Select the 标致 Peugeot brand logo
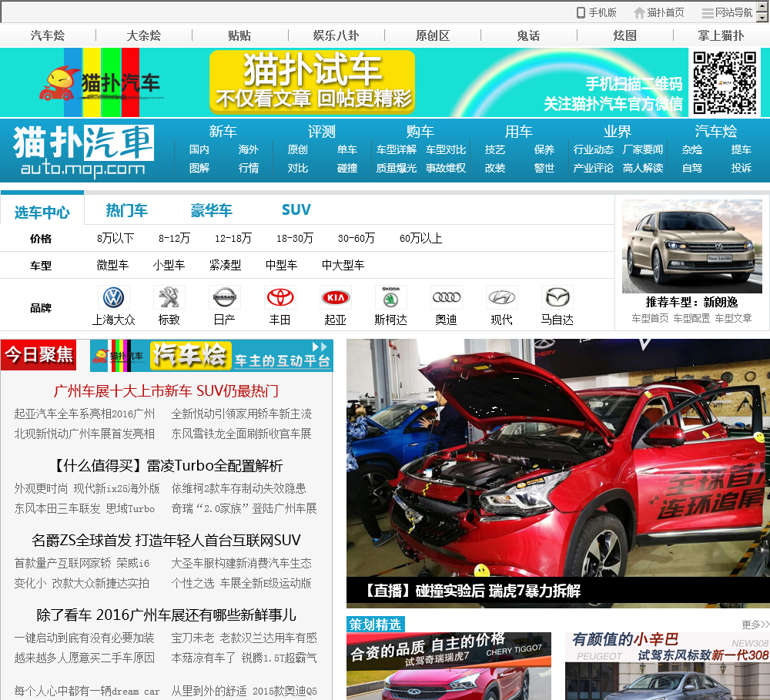 click(x=169, y=297)
